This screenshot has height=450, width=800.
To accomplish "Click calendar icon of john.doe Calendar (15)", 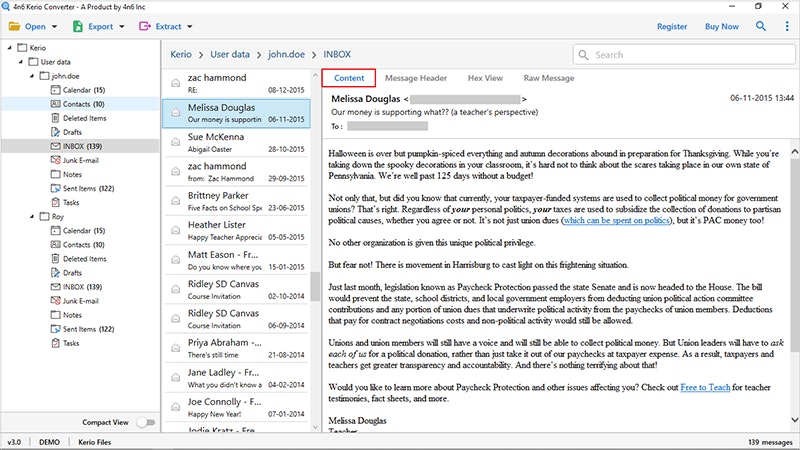I will point(56,90).
